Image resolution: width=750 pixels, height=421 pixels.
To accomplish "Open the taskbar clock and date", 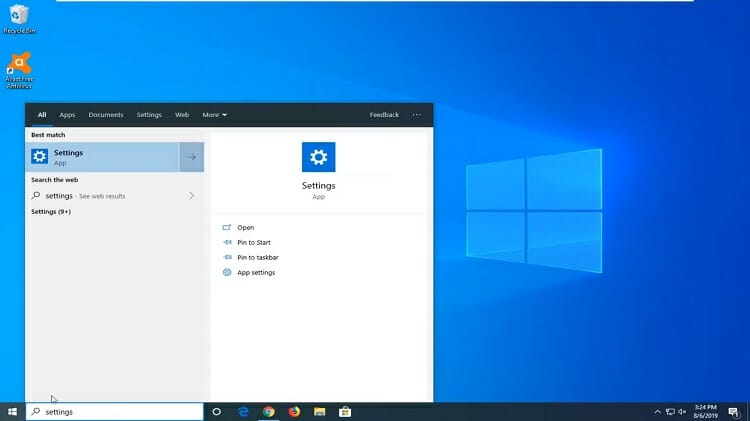I will pyautogui.click(x=706, y=412).
